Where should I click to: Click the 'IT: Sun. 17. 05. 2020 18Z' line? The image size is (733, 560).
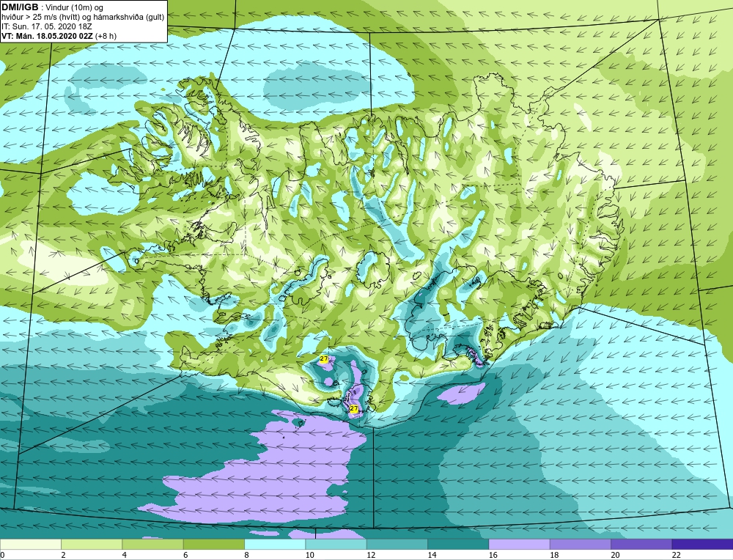(47, 26)
